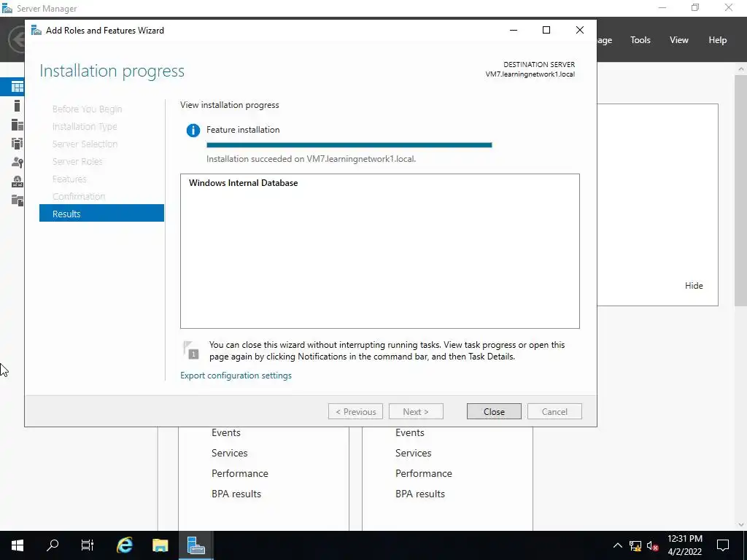Open Services in the right server tile
The height and width of the screenshot is (560, 747).
[x=414, y=453]
